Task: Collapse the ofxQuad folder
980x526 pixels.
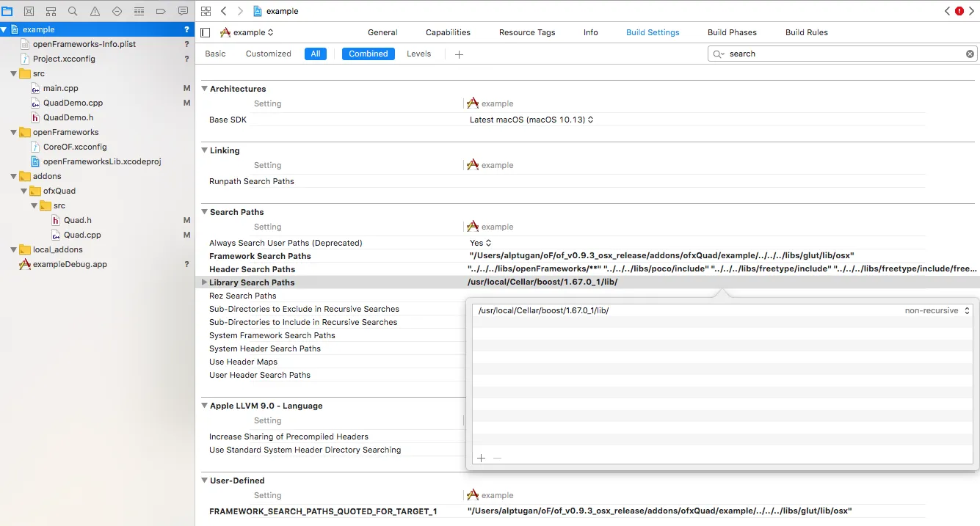Action: click(24, 191)
